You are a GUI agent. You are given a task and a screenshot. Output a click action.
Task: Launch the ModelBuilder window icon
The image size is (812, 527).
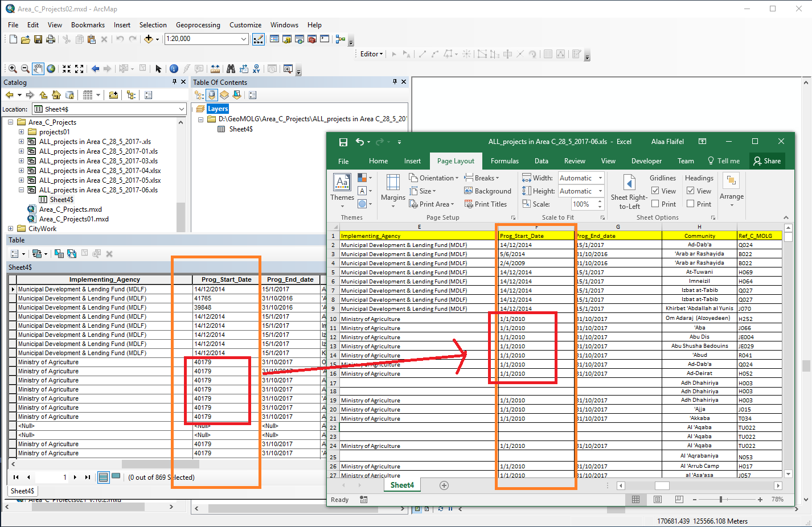point(341,39)
